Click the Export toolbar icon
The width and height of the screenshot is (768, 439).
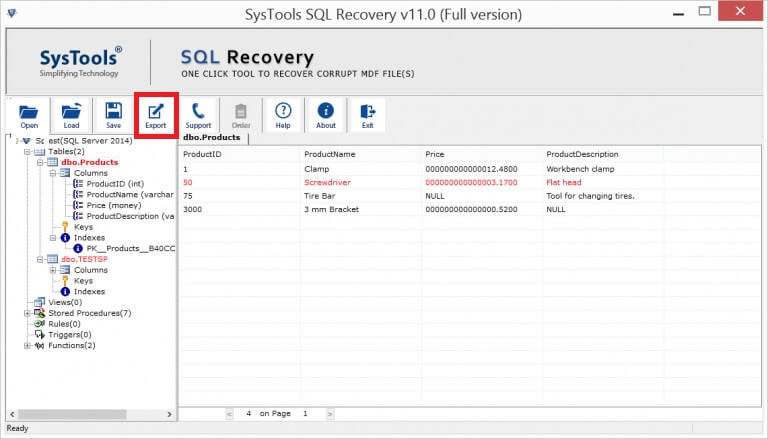[x=156, y=116]
